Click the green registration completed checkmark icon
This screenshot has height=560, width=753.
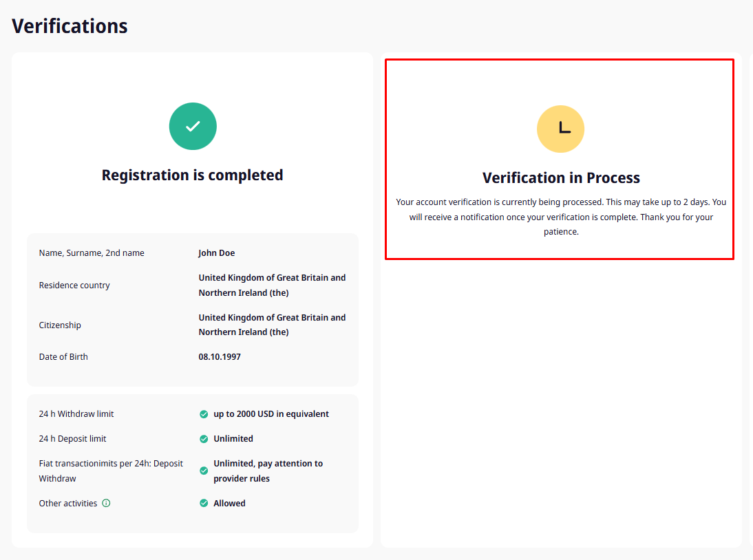(x=193, y=126)
